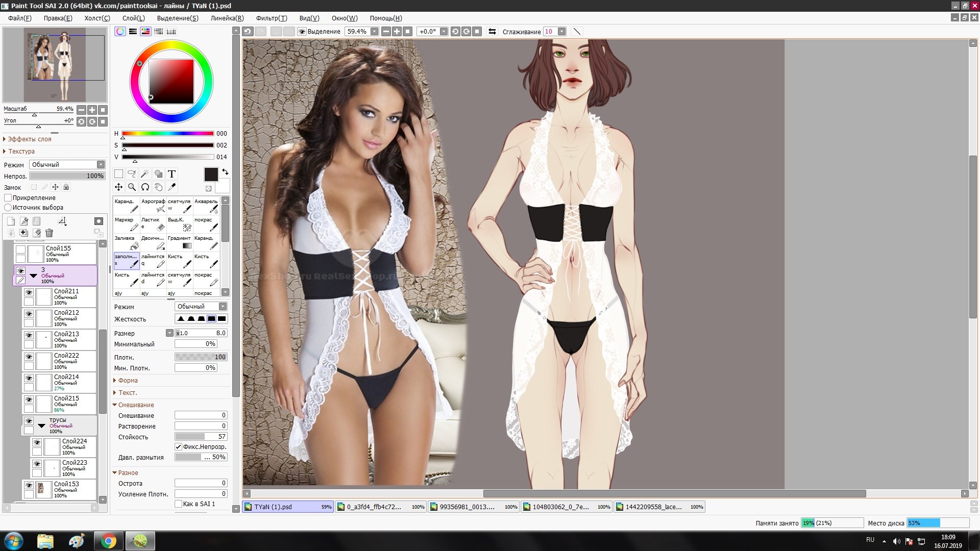The width and height of the screenshot is (980, 551).
Task: Open Chrome from the taskbar
Action: [108, 541]
